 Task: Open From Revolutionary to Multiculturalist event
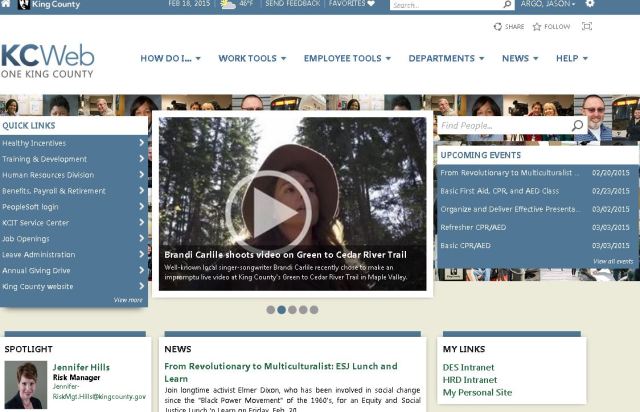tap(509, 172)
